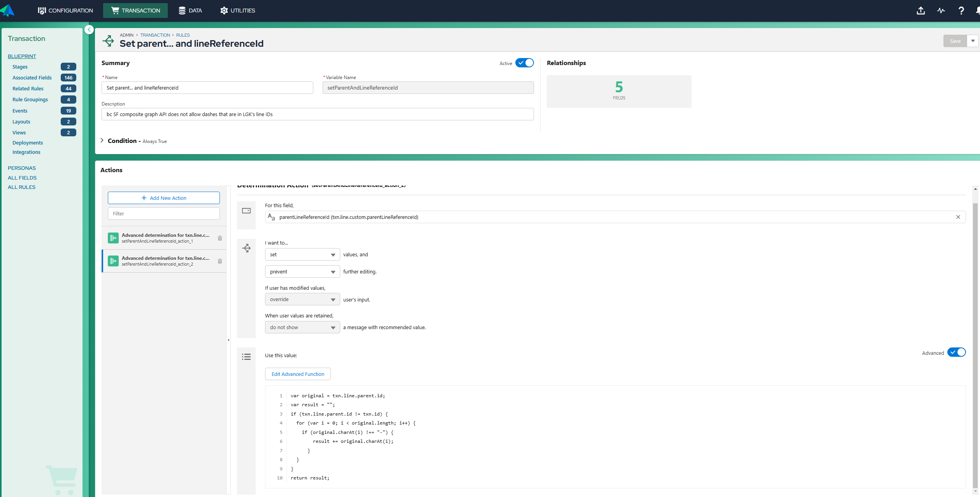Screen dimensions: 980x497
Task: Click the BLUEPRINT link
Action: tap(22, 56)
